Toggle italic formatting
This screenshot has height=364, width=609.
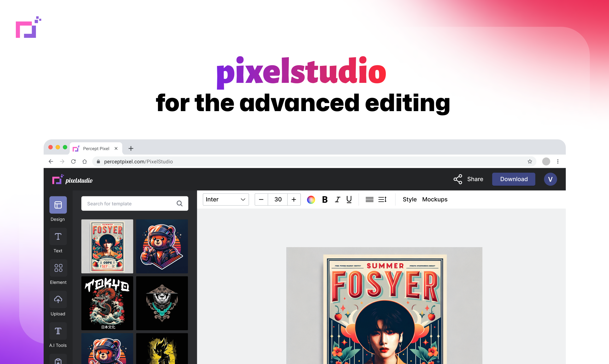coord(337,199)
